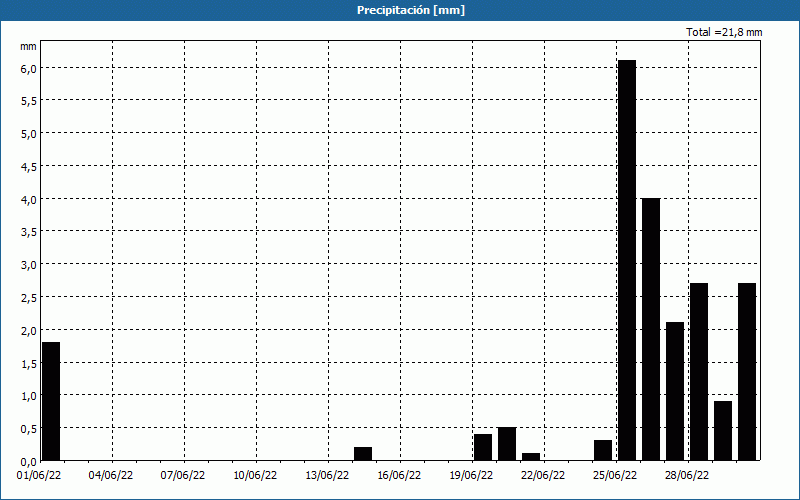
Task: Click the 01/06/22 date label
Action: pos(39,476)
